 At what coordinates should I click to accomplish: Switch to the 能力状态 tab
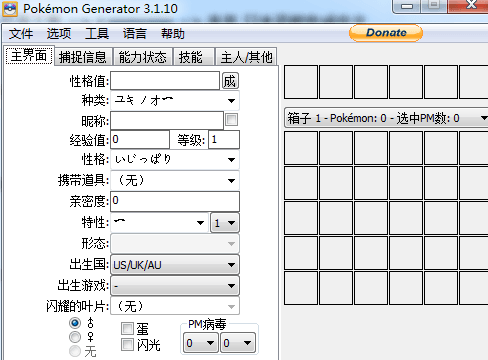click(x=143, y=57)
